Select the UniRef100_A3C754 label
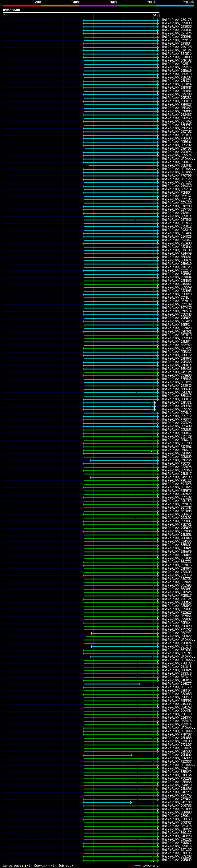The width and height of the screenshot is (197, 868). (177, 464)
